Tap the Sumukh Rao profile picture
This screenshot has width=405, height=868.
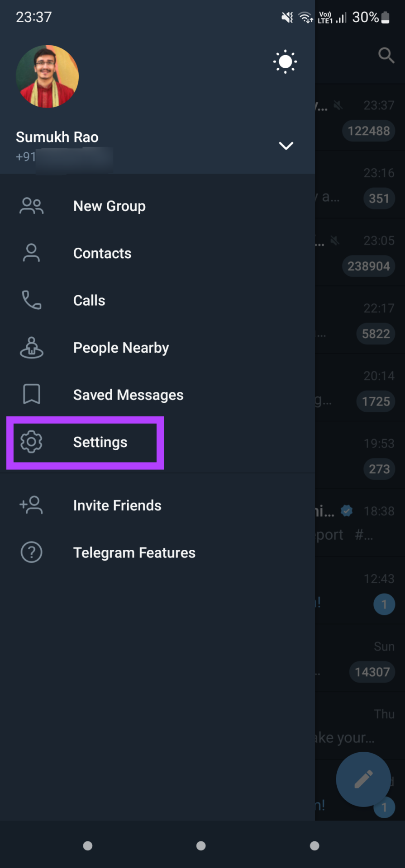(47, 76)
